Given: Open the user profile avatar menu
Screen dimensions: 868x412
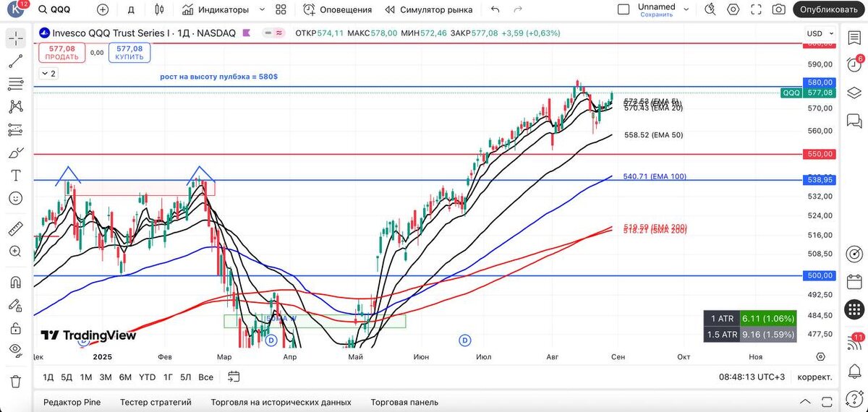Looking at the screenshot, I should (x=17, y=10).
